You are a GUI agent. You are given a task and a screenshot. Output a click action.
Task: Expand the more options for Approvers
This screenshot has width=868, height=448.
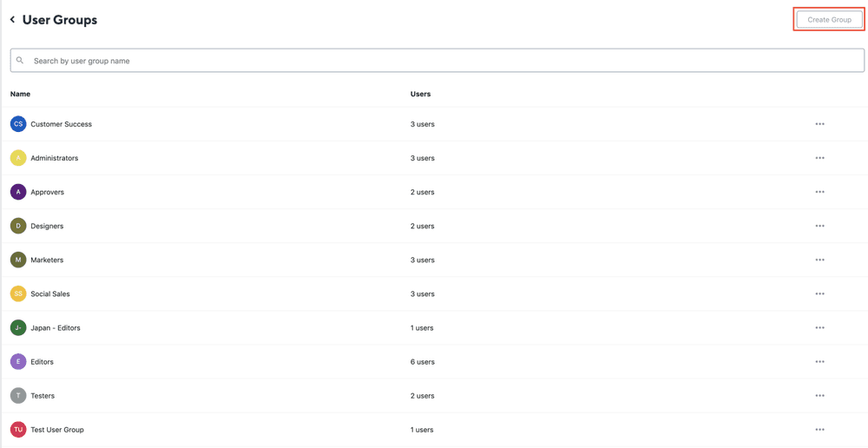(x=819, y=192)
